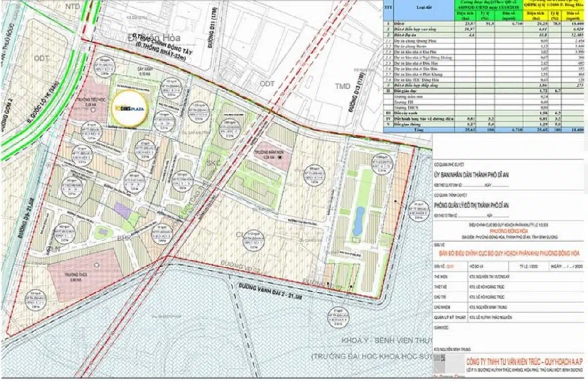Viewport: 588px width, 381px height.
Task: Click the Đất cây xanh table row
Action: tap(484, 113)
